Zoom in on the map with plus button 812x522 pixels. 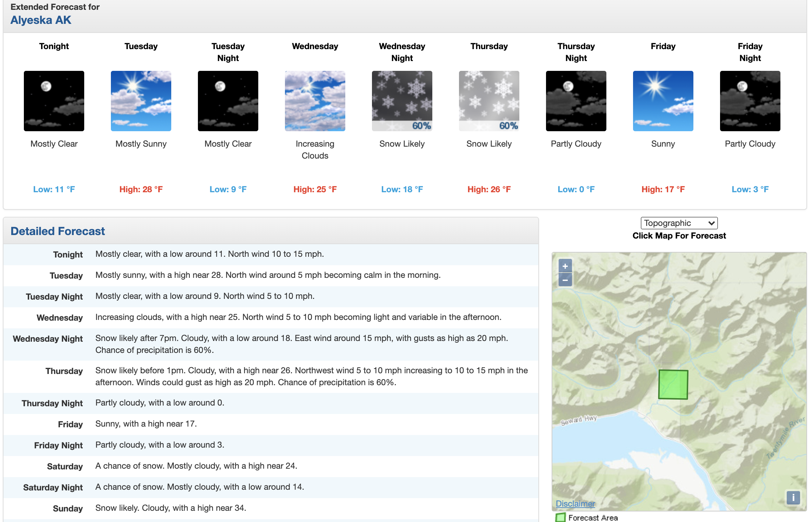point(565,266)
